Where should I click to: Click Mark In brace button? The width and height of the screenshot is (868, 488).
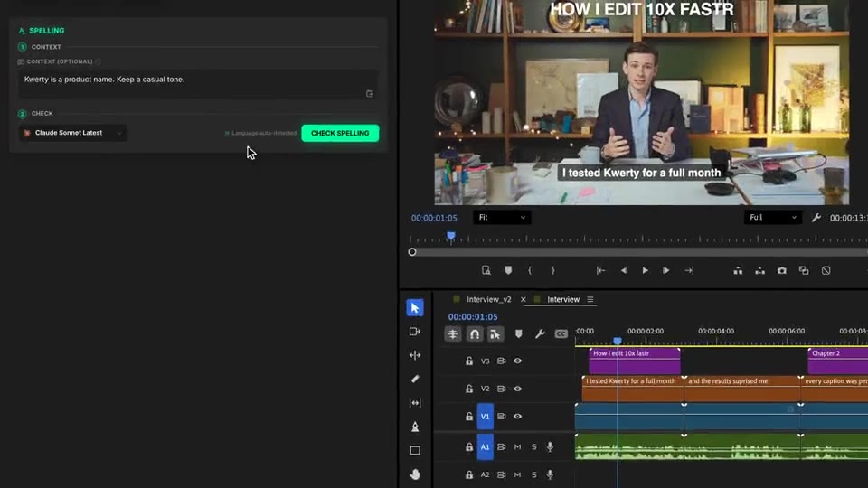[x=530, y=270]
